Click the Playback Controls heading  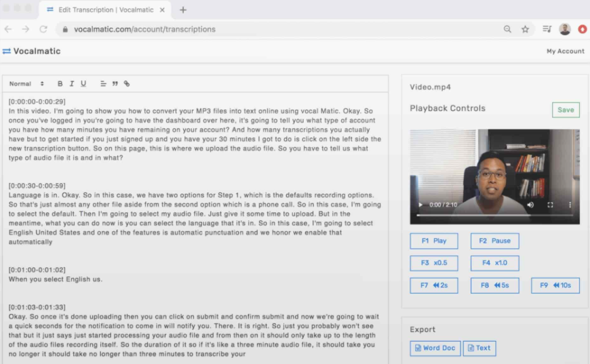[x=448, y=108]
